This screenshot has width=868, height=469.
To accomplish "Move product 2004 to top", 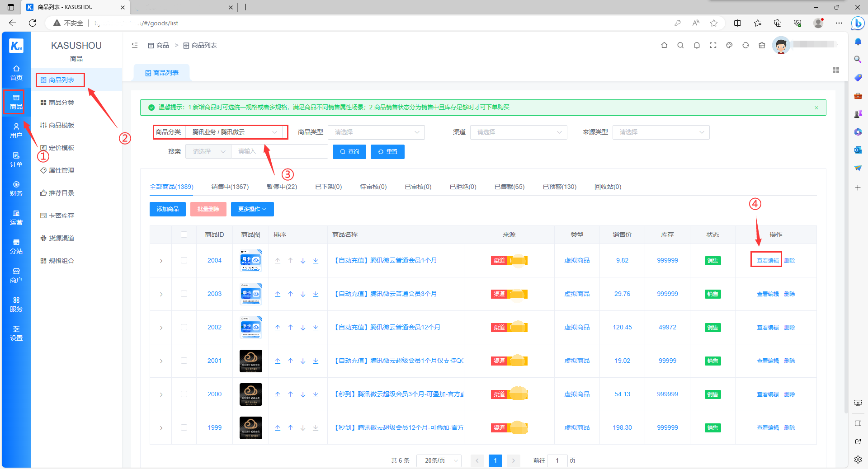I will tap(278, 261).
